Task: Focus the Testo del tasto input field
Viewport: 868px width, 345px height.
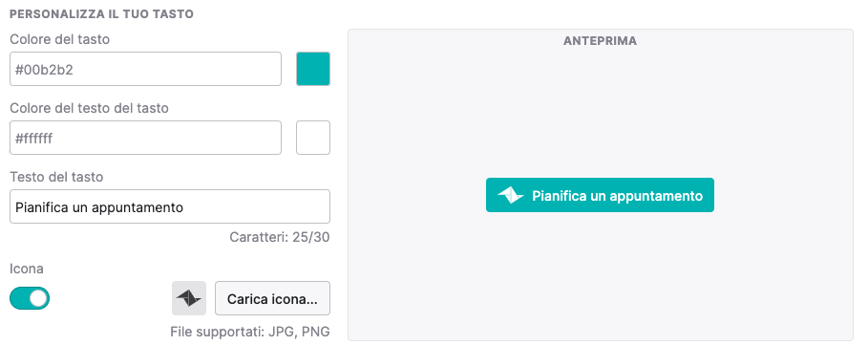Action: (x=170, y=206)
